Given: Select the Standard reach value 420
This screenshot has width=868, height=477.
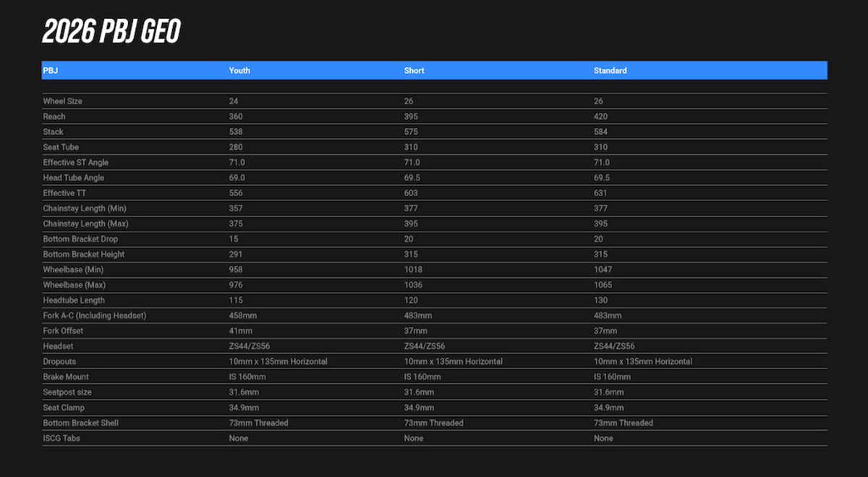Looking at the screenshot, I should point(600,117).
